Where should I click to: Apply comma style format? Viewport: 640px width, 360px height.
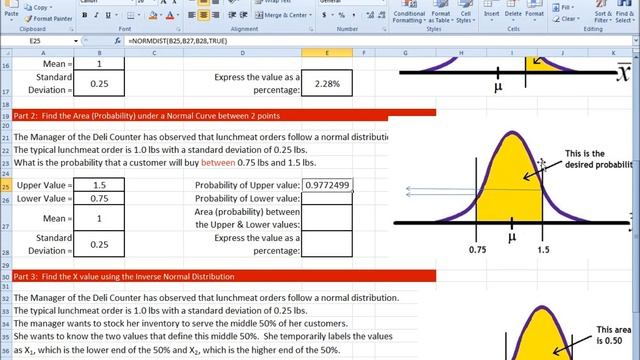[x=353, y=15]
